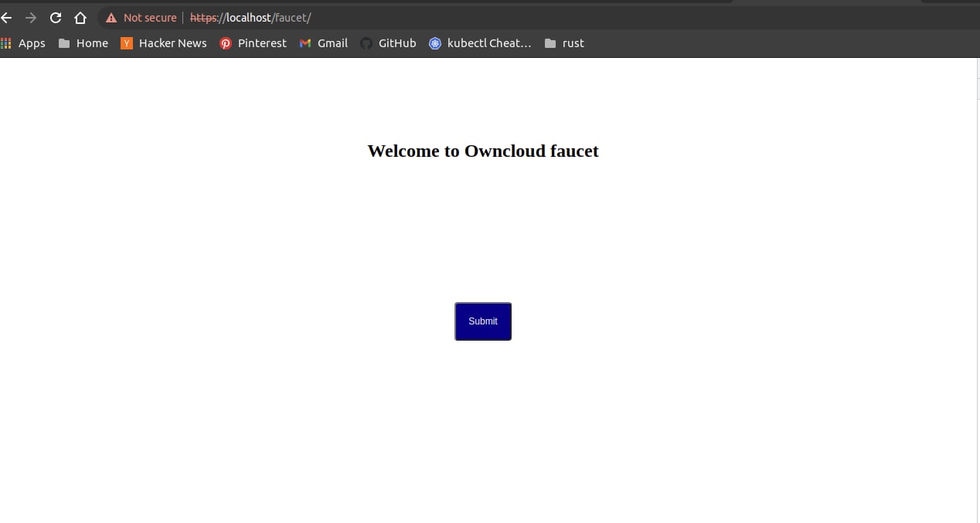The image size is (980, 523).
Task: Click the Not secure warning indicator
Action: click(141, 17)
